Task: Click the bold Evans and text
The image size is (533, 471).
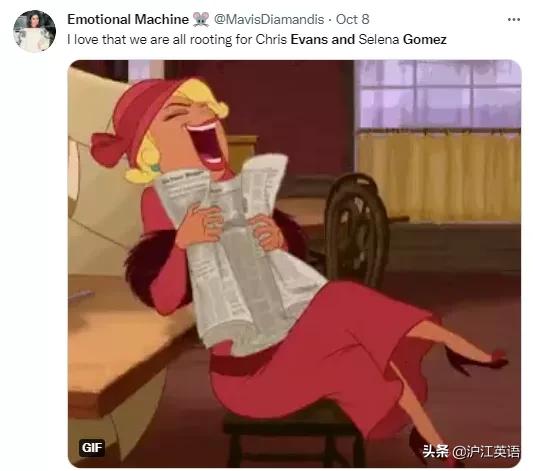Action: pos(322,39)
